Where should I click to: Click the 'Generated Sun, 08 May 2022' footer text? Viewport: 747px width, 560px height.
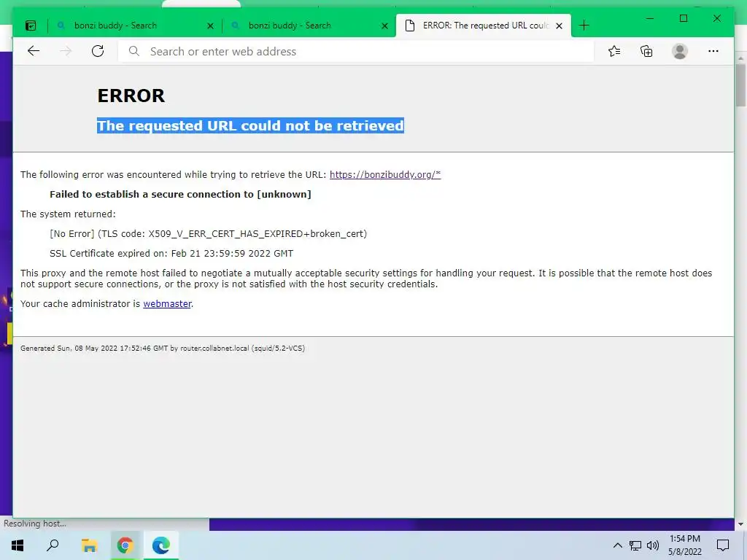(163, 348)
